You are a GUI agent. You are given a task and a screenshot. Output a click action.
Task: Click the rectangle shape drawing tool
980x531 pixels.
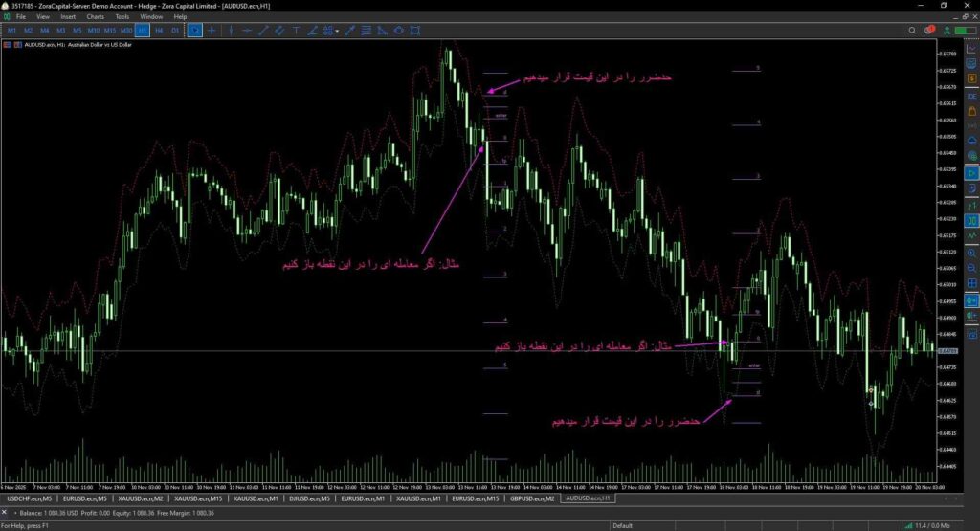pyautogui.click(x=415, y=30)
